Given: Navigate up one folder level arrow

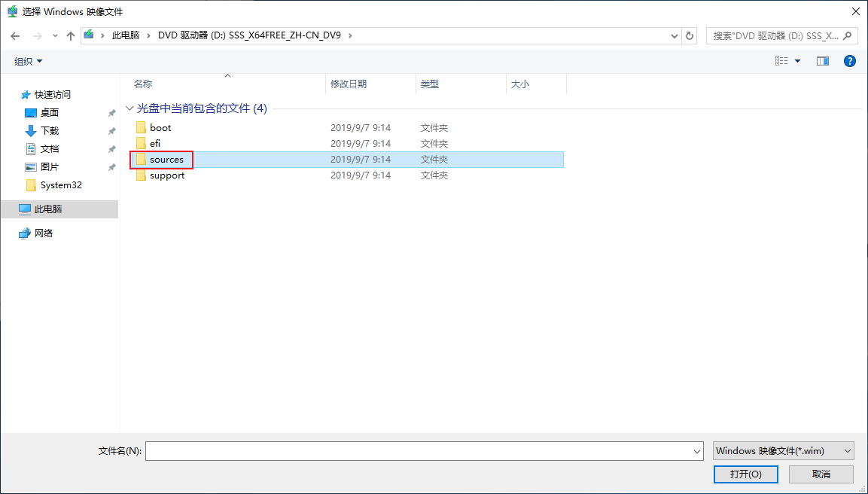Looking at the screenshot, I should point(70,36).
